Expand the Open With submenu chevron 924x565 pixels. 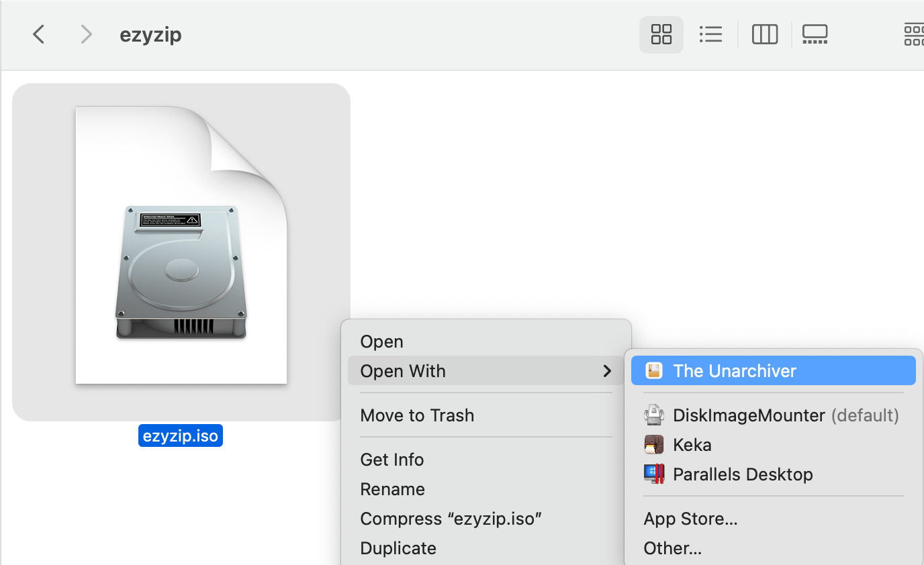click(x=606, y=370)
